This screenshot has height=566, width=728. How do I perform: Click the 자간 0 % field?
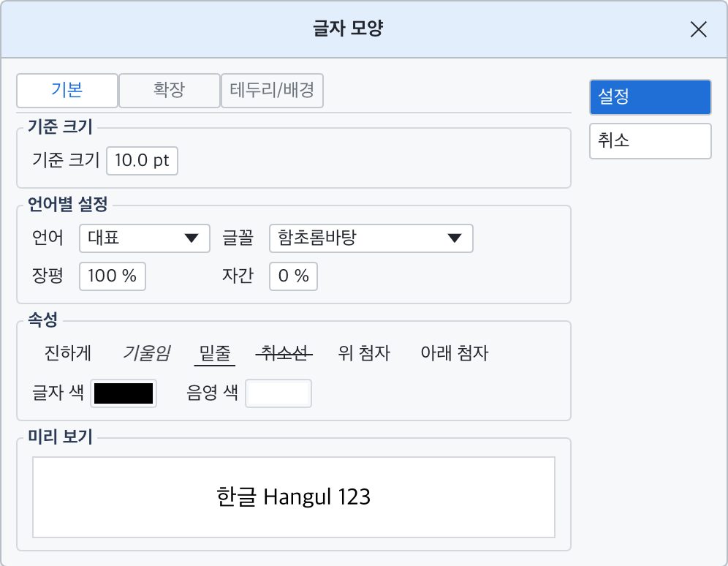(293, 276)
